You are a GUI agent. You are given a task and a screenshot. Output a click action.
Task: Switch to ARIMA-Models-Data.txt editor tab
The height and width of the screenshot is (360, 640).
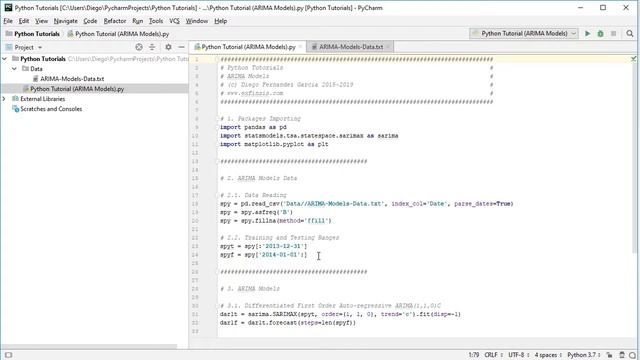click(351, 47)
